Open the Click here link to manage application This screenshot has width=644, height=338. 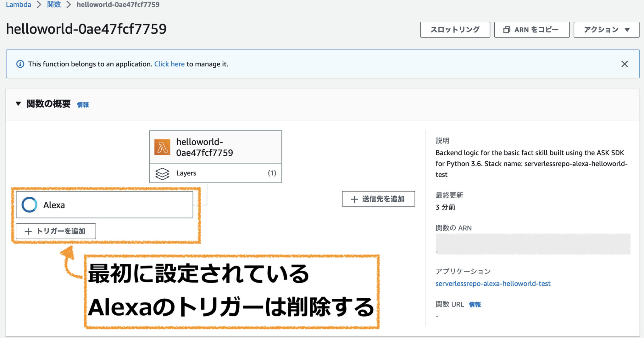click(169, 64)
